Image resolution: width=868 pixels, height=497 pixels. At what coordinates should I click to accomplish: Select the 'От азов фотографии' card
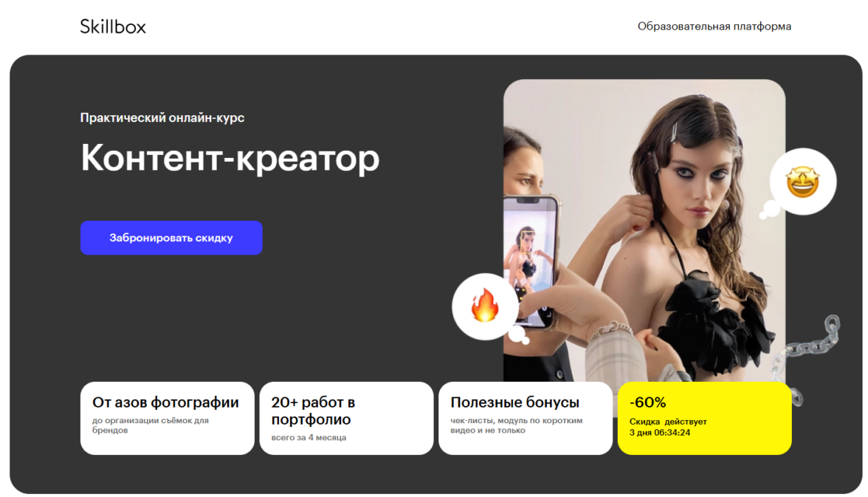(167, 418)
